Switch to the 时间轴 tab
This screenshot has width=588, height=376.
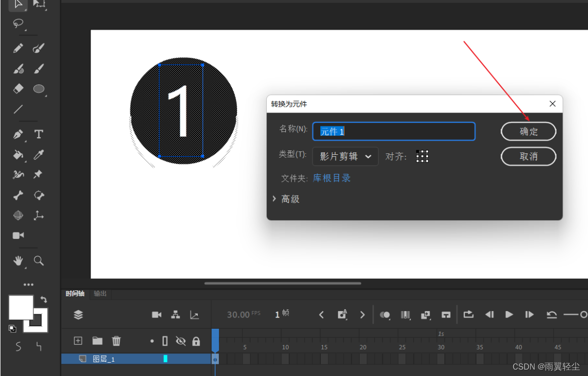[75, 293]
